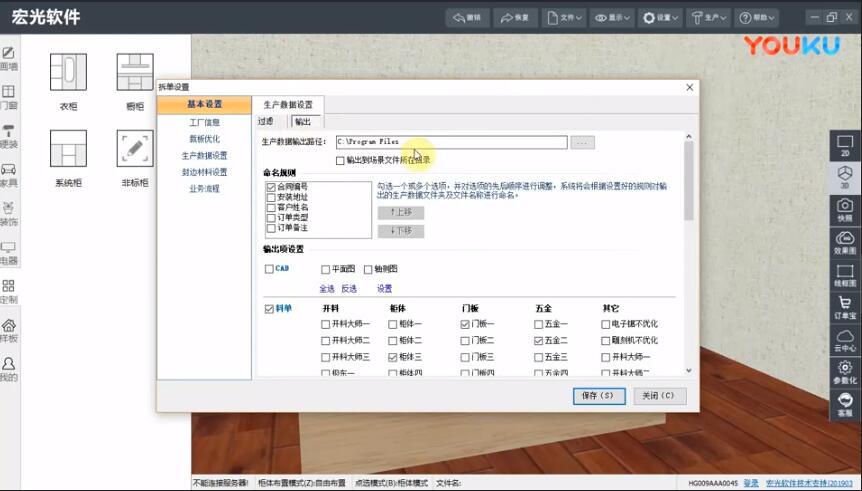Open the 生产 production dropdown menu

(708, 18)
